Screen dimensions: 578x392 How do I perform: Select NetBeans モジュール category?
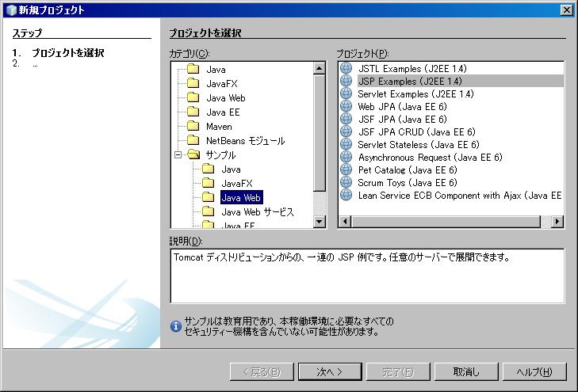point(246,141)
